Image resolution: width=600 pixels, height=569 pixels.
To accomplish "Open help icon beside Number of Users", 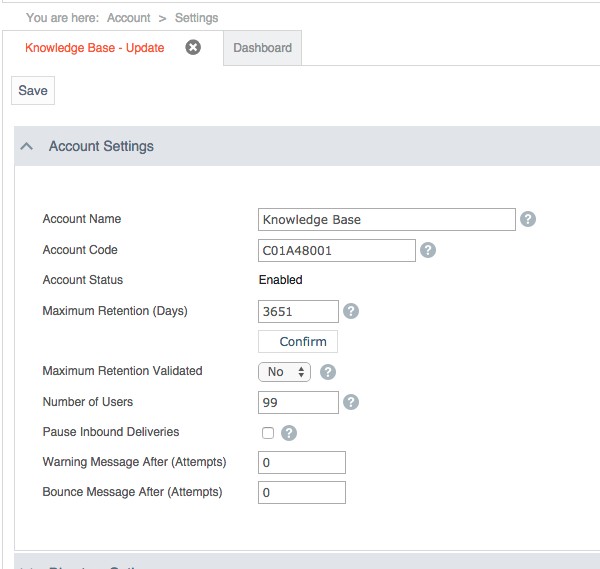I will [351, 402].
